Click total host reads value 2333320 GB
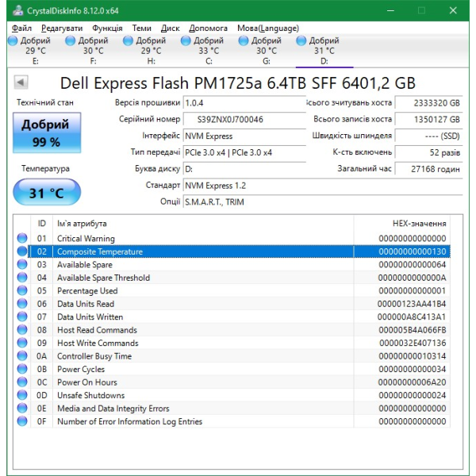Viewport: 476px width, 476px height. pos(428,103)
